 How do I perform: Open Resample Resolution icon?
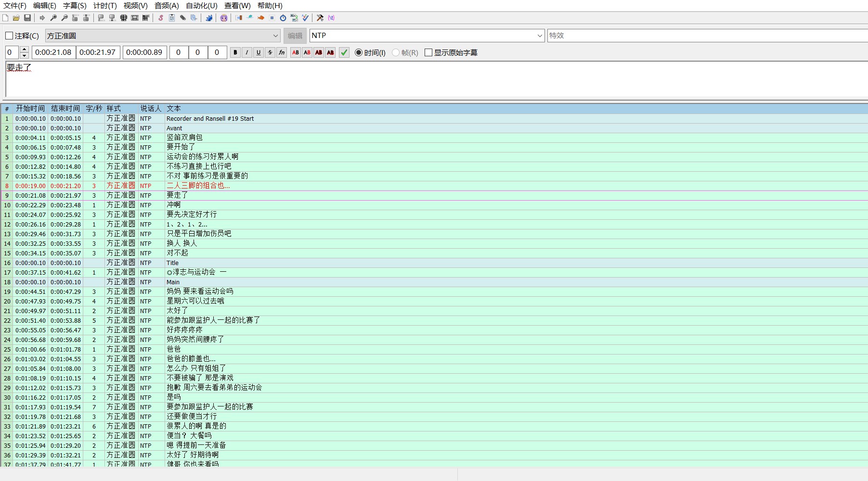272,18
